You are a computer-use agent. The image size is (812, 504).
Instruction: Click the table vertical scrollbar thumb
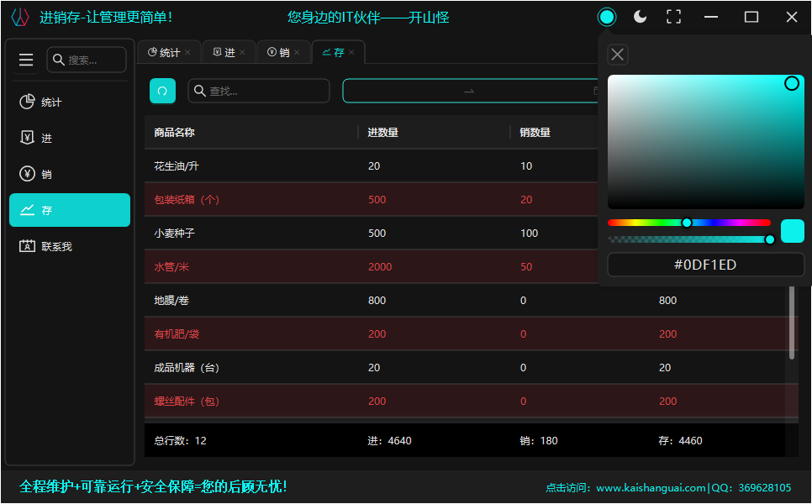791,322
